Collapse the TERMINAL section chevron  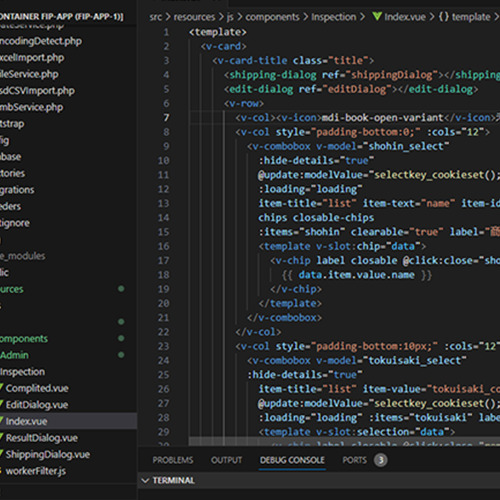click(145, 480)
